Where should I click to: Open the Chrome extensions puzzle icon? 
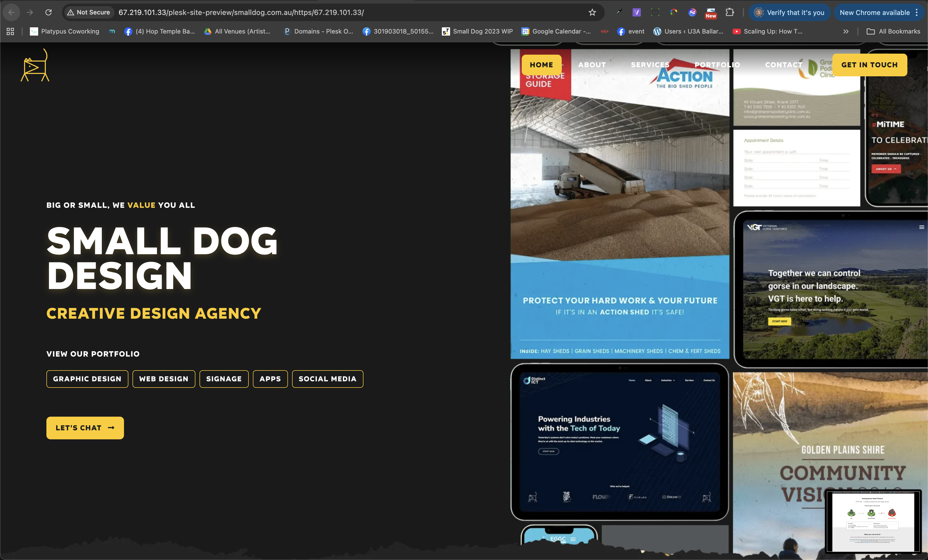(x=730, y=12)
